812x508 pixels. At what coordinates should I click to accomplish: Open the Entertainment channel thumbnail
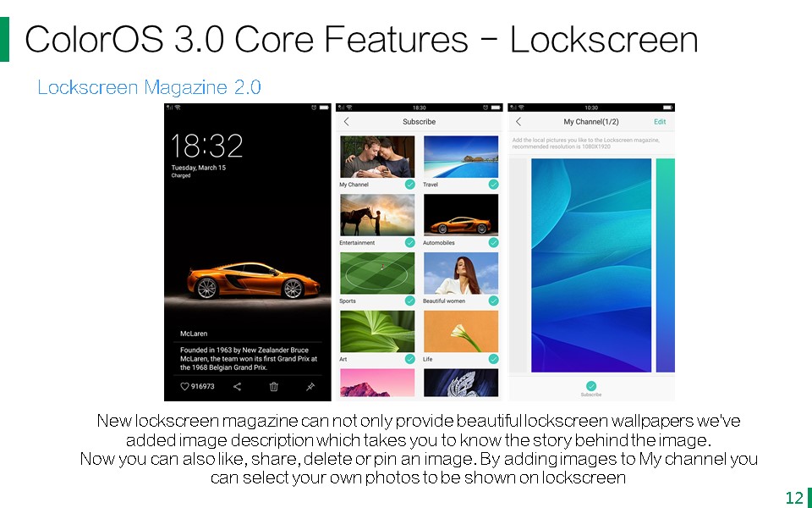[x=377, y=215]
